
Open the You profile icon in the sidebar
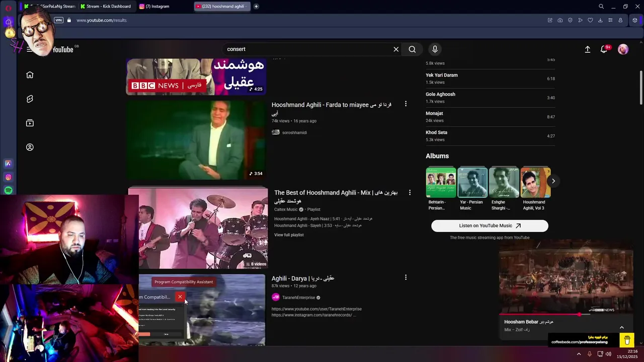coord(30,147)
